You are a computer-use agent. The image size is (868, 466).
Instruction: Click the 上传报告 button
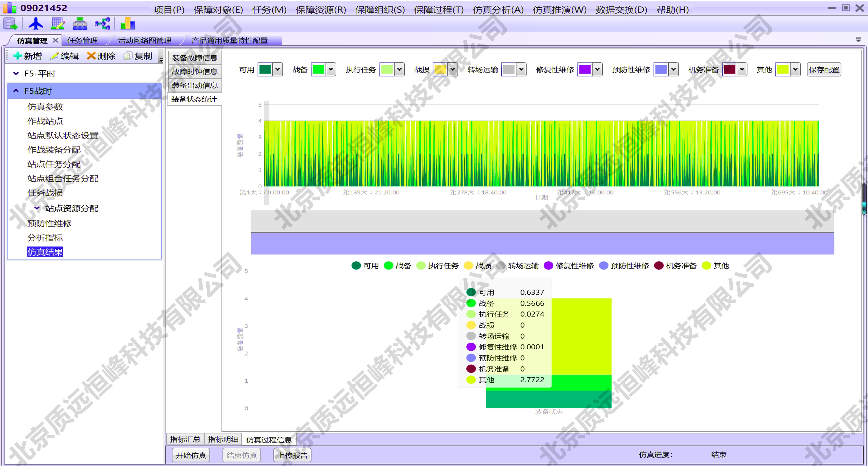[292, 455]
